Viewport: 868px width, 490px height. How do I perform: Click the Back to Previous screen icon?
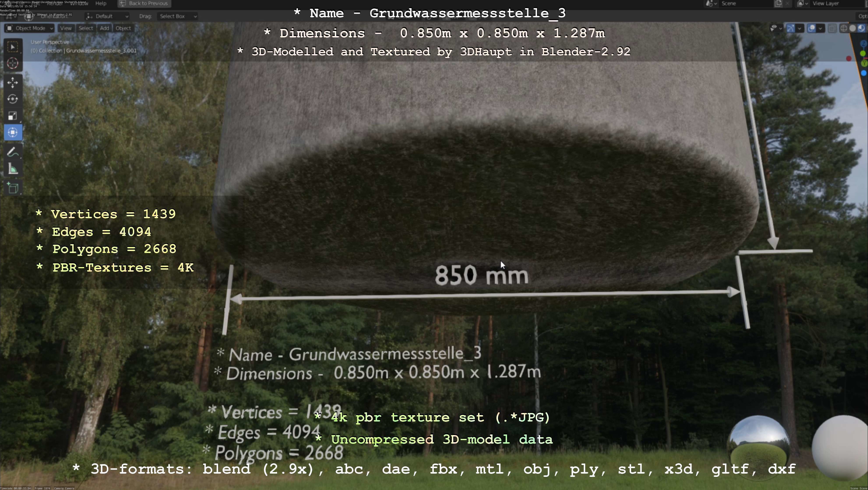(x=123, y=3)
